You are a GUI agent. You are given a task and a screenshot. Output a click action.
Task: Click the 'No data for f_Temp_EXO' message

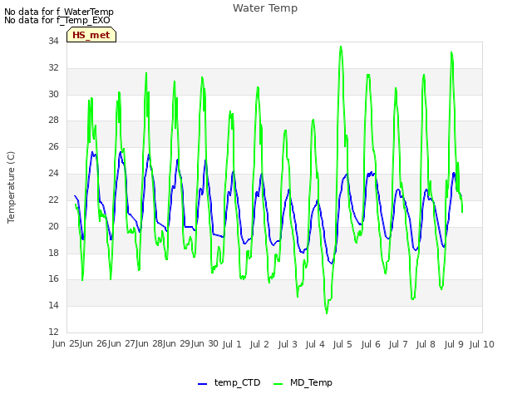57,20
